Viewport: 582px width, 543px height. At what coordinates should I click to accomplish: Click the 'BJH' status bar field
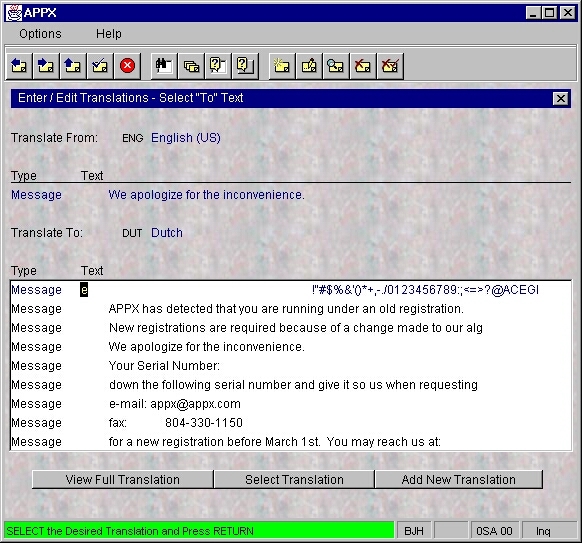click(x=414, y=531)
